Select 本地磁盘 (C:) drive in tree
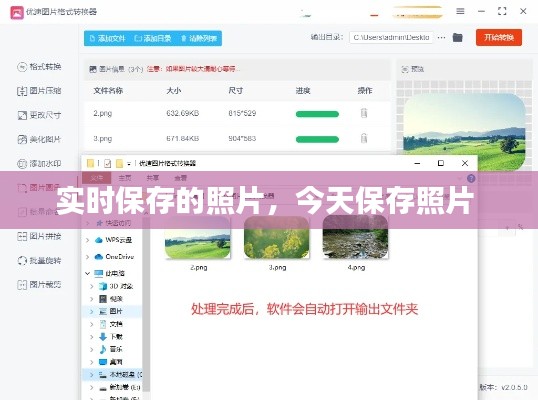The image size is (538, 400). click(x=120, y=375)
